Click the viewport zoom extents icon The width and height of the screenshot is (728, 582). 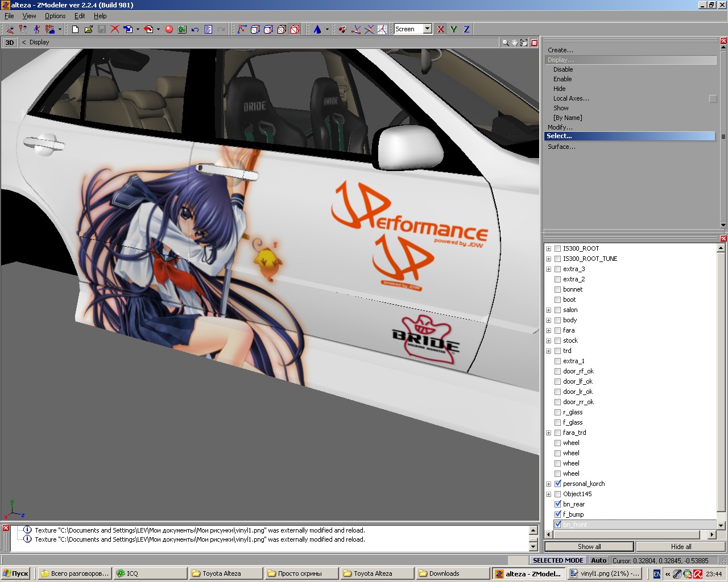click(524, 43)
